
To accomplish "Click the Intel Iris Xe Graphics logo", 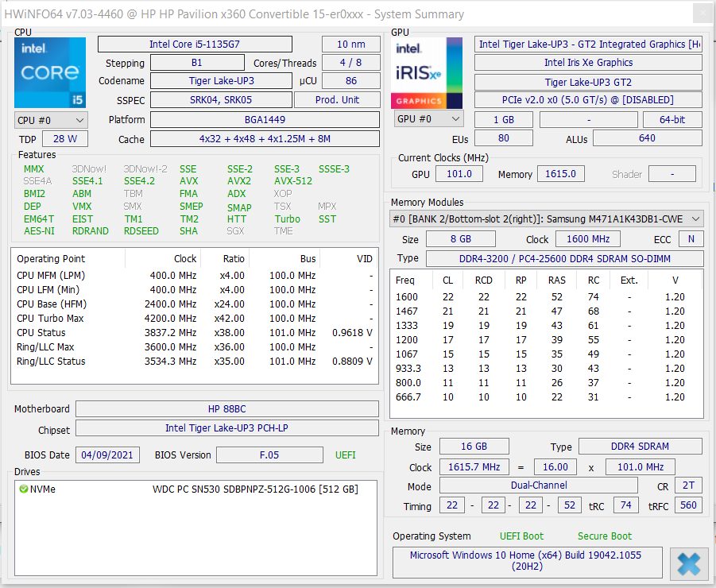I will (x=427, y=72).
